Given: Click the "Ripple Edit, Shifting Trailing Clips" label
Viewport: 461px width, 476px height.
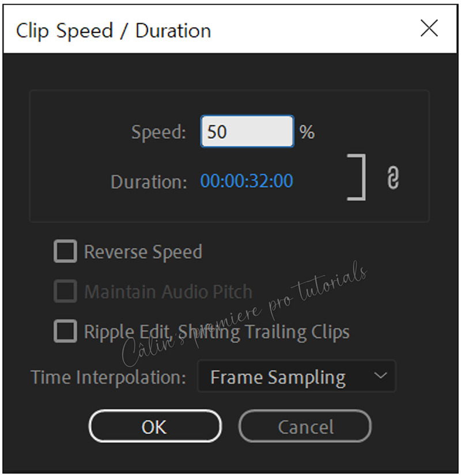Looking at the screenshot, I should [x=217, y=332].
